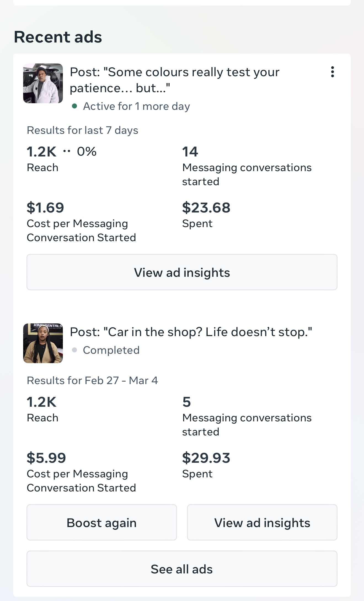This screenshot has height=601, width=364.
Task: View insights for the active ad
Action: (x=182, y=272)
